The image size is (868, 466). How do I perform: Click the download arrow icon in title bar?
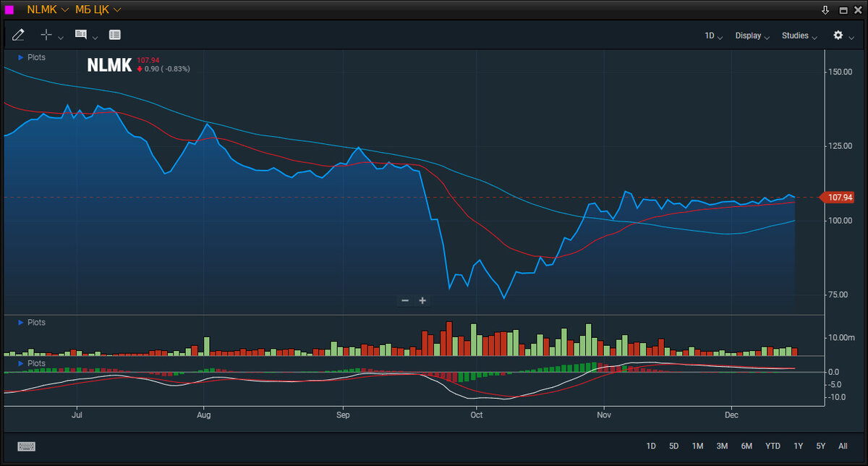click(825, 10)
